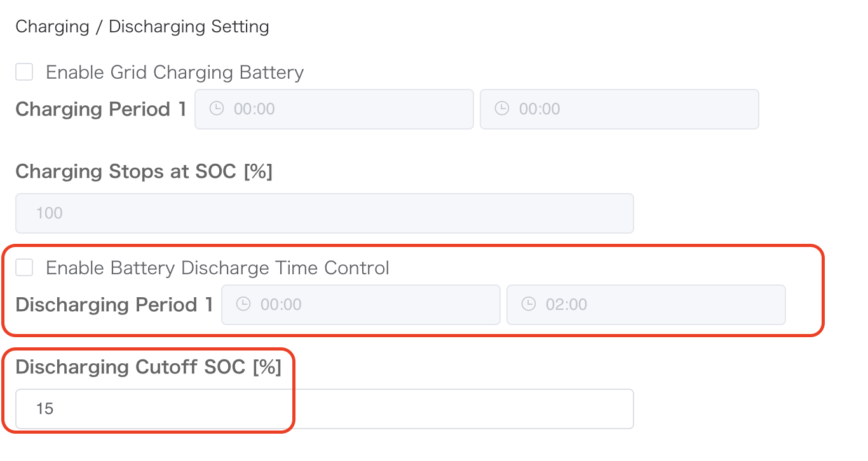
Task: Click the Charging Stops at SOC label
Action: 144,171
